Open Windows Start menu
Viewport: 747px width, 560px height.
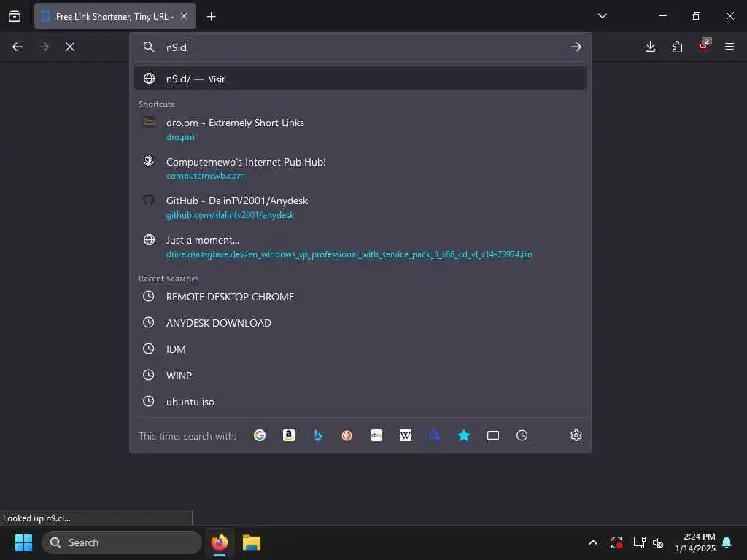click(x=23, y=542)
